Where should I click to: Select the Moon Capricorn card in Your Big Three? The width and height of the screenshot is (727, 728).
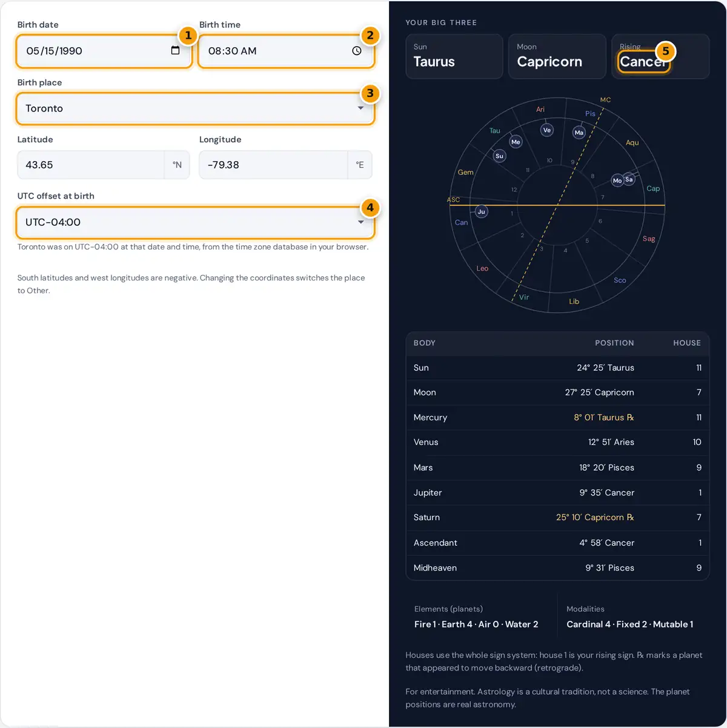(x=557, y=56)
